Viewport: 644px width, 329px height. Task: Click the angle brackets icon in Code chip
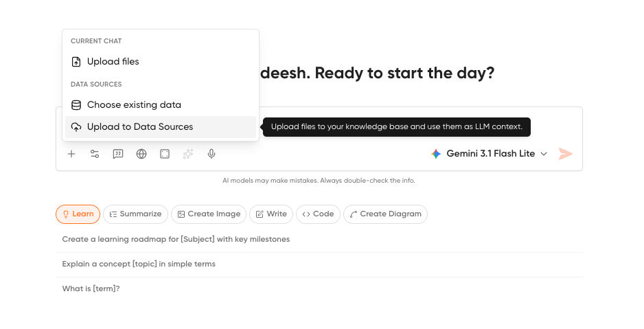(306, 214)
